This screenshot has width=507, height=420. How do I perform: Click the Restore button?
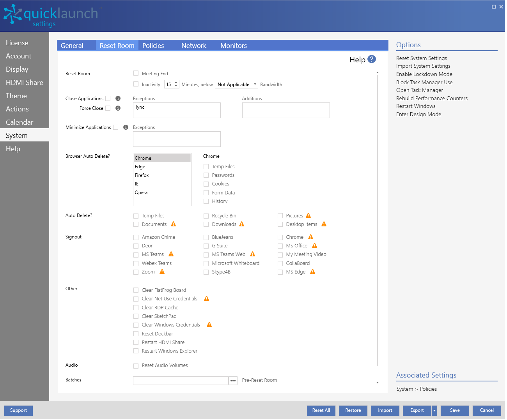click(x=353, y=411)
